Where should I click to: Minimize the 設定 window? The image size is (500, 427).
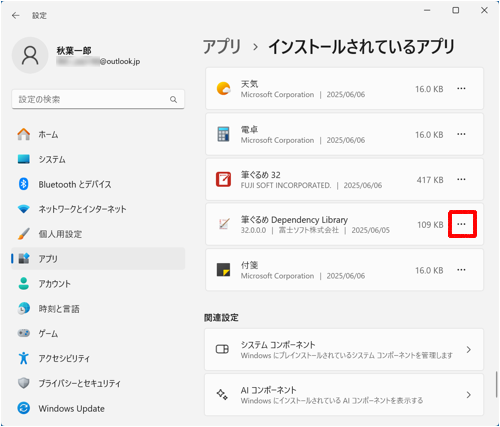click(427, 10)
